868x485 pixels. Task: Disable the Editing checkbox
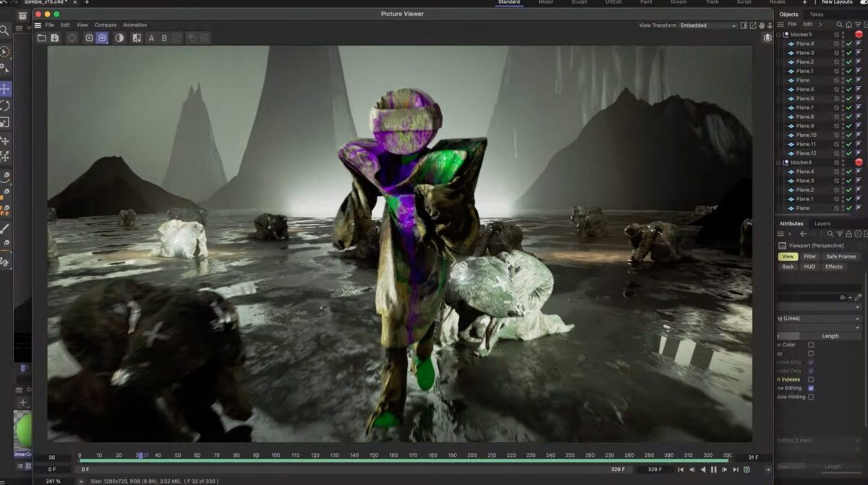pos(811,388)
